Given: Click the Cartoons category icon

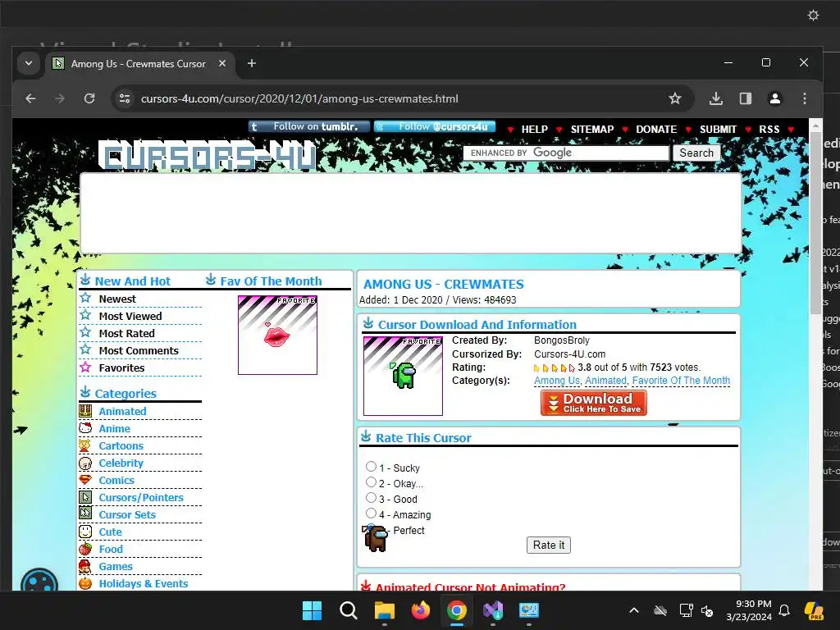Looking at the screenshot, I should click(85, 445).
